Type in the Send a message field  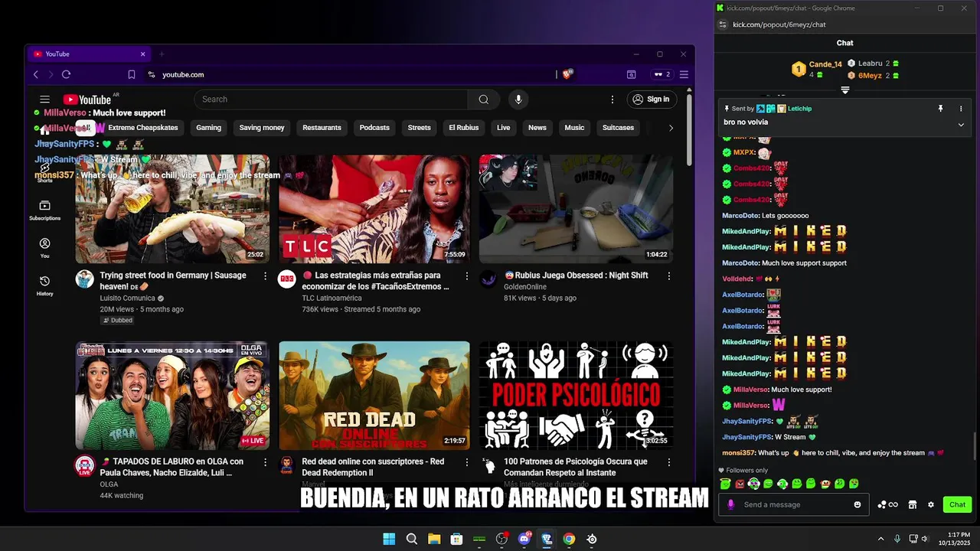pos(794,505)
